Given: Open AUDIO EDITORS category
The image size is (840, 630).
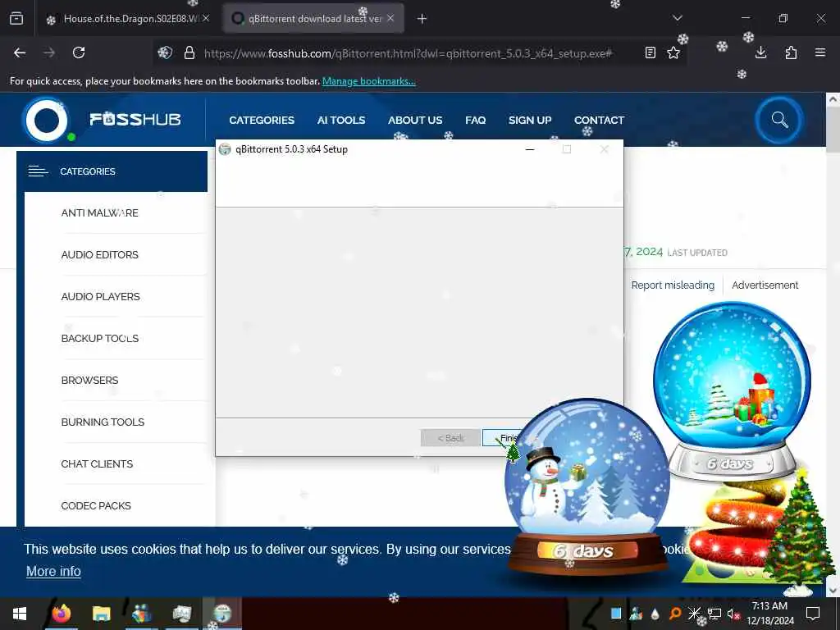Looking at the screenshot, I should pyautogui.click(x=99, y=254).
